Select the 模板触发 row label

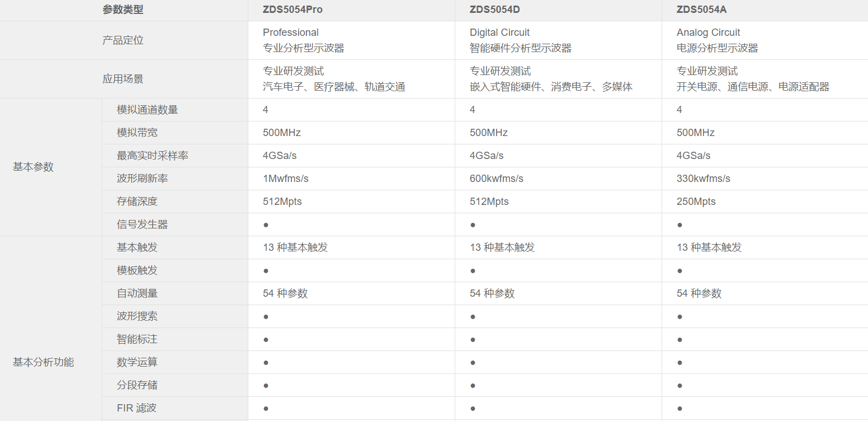pyautogui.click(x=138, y=270)
